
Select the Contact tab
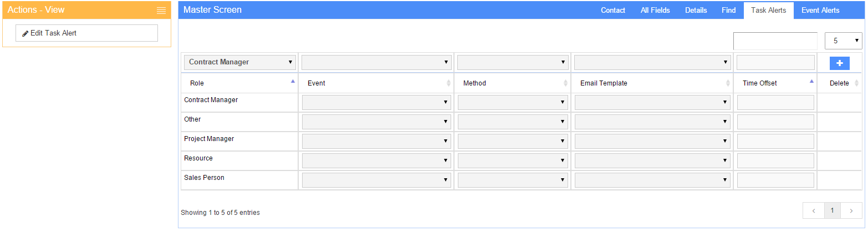click(x=613, y=10)
